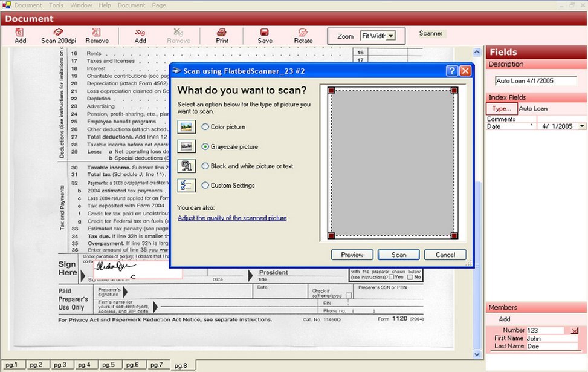The width and height of the screenshot is (588, 372).
Task: Click the Grayscale picture icon in the dialog
Action: (186, 146)
